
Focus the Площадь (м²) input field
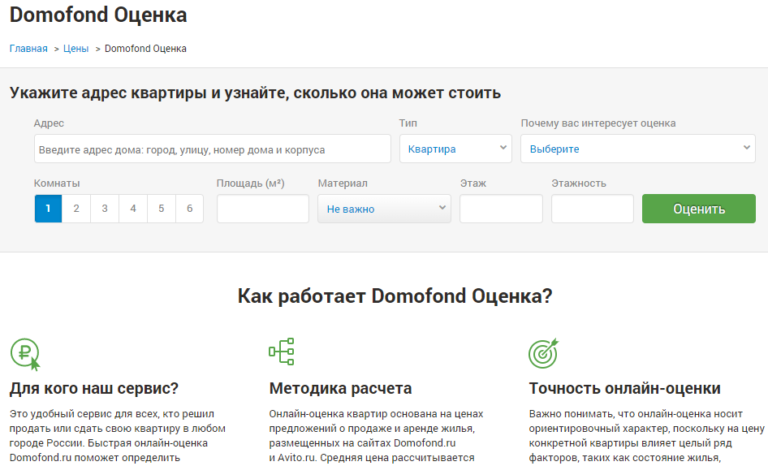point(263,209)
